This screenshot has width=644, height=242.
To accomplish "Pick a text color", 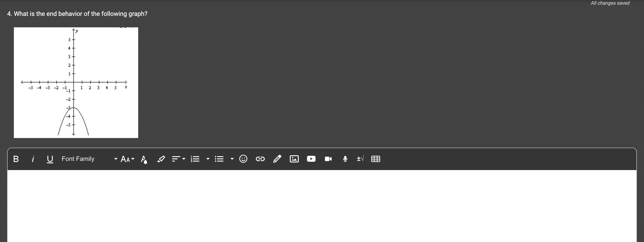I will point(144,159).
